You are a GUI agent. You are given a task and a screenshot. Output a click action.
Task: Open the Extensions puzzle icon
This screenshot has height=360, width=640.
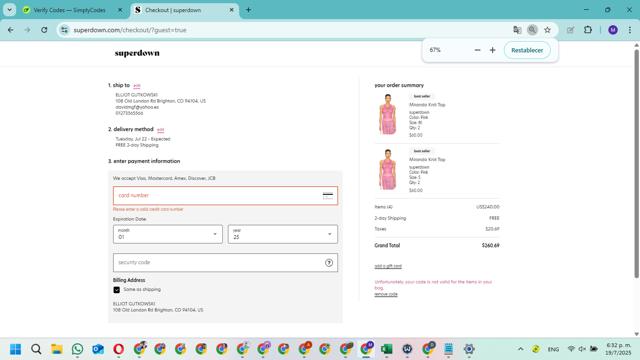point(588,30)
